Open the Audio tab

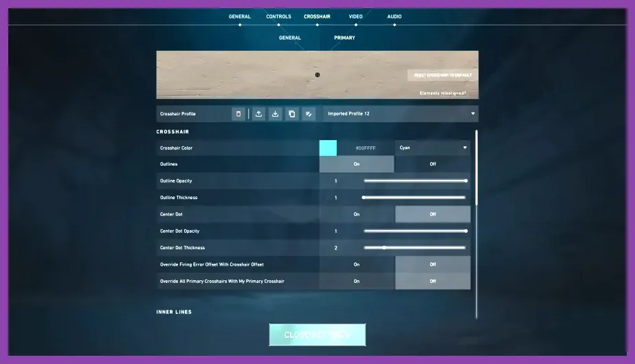[394, 16]
